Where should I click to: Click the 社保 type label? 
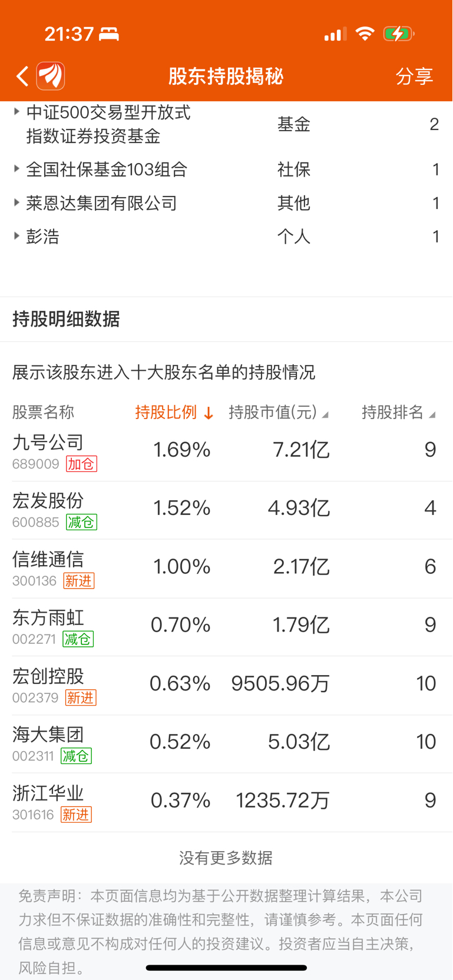click(294, 170)
